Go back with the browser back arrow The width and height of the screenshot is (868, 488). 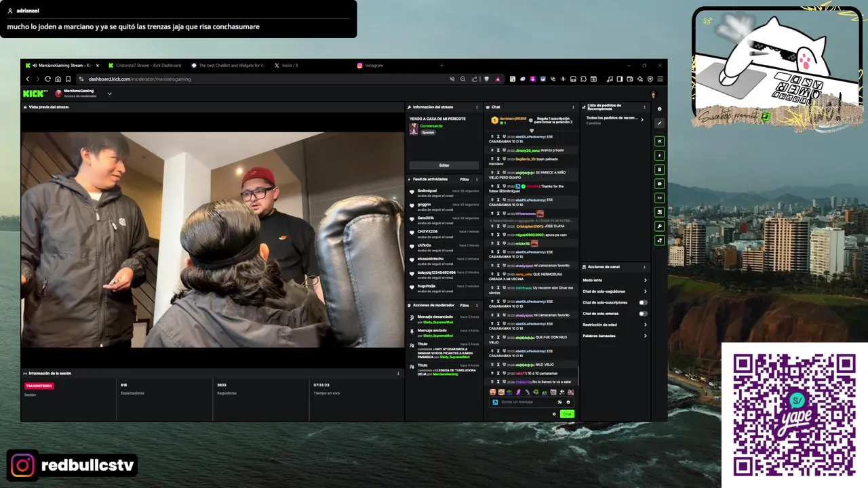[28, 79]
